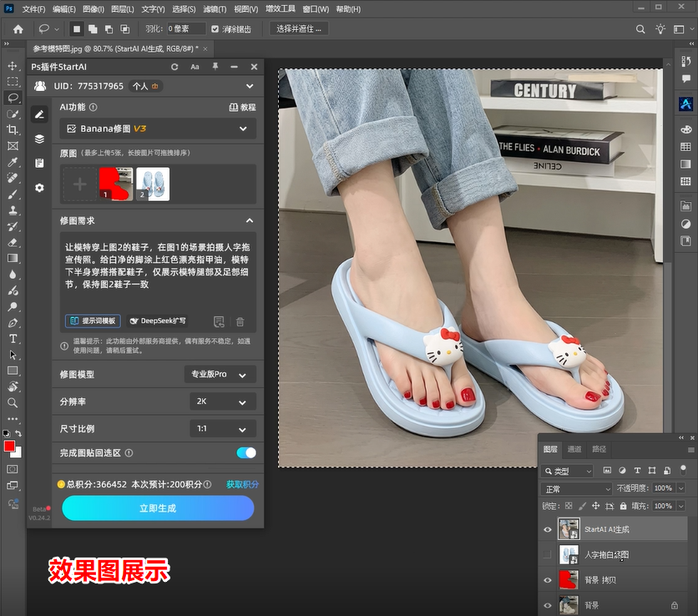Pin the StartAI plugin panel
This screenshot has width=698, height=616.
pos(215,67)
